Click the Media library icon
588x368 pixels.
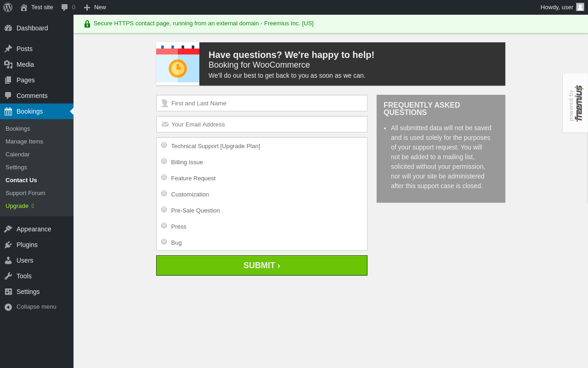tap(8, 64)
